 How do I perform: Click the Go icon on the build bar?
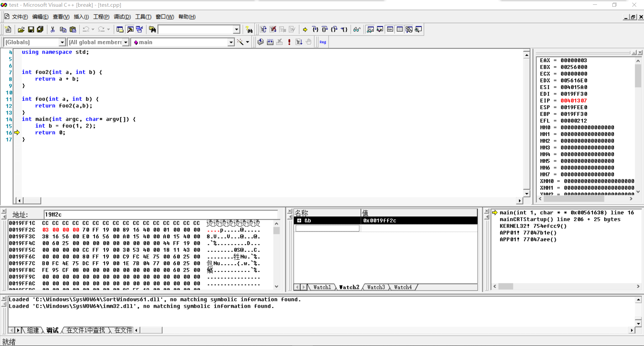click(299, 42)
